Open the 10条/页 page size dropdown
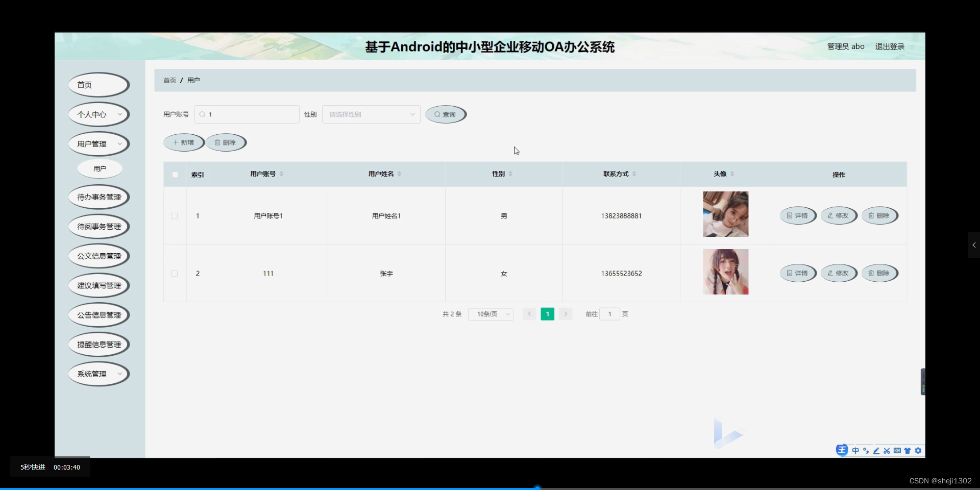The width and height of the screenshot is (980, 490). pos(490,314)
